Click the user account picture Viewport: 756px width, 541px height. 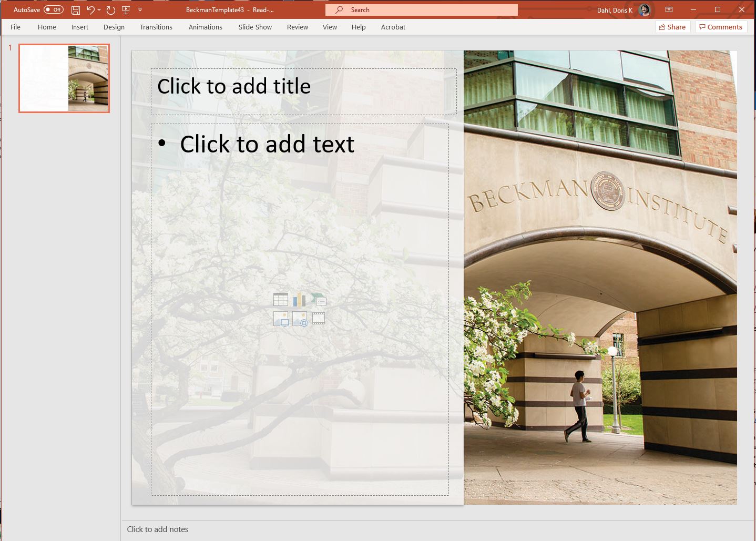click(x=645, y=9)
